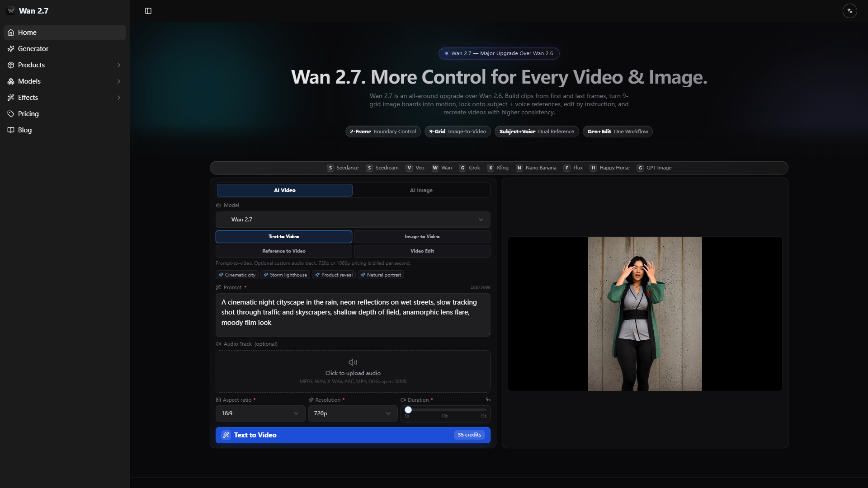868x488 pixels.
Task: Click the audio speaker upload icon
Action: click(353, 362)
